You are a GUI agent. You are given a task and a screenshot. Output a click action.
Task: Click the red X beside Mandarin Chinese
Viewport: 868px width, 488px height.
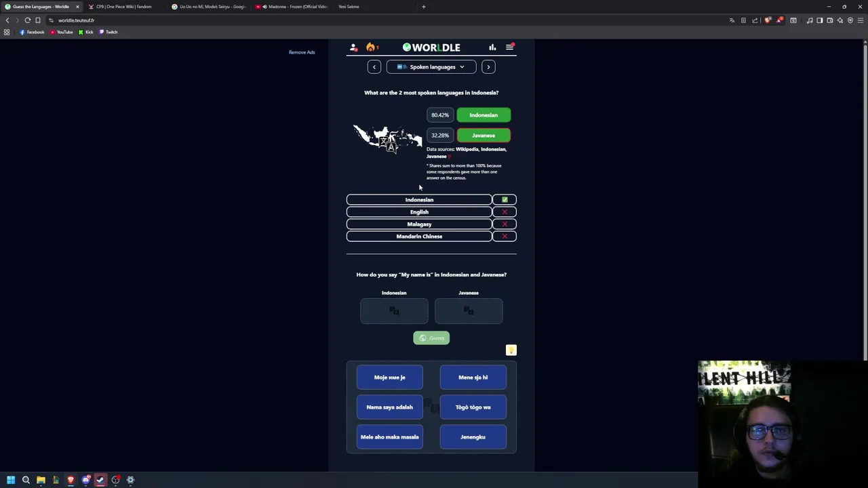(505, 237)
